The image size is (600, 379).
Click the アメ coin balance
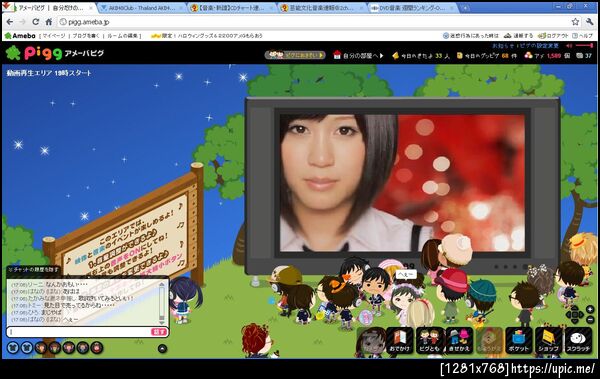547,56
